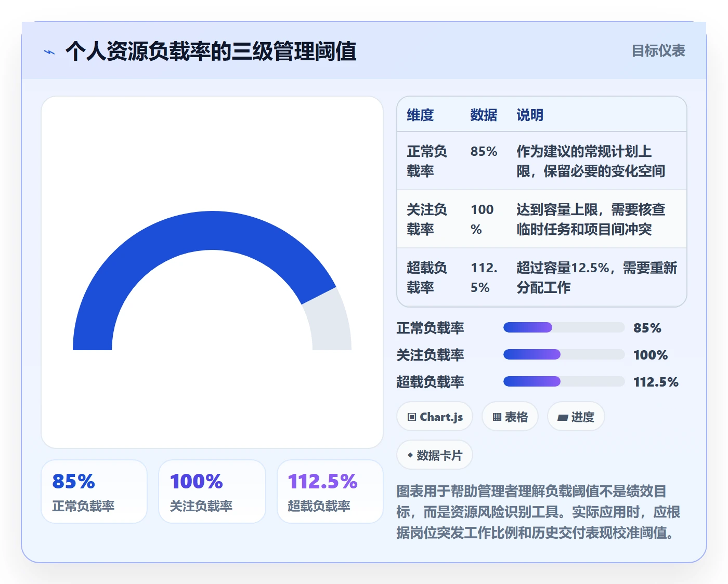728x584 pixels.
Task: Click the 85% value beside progress bar
Action: (647, 328)
